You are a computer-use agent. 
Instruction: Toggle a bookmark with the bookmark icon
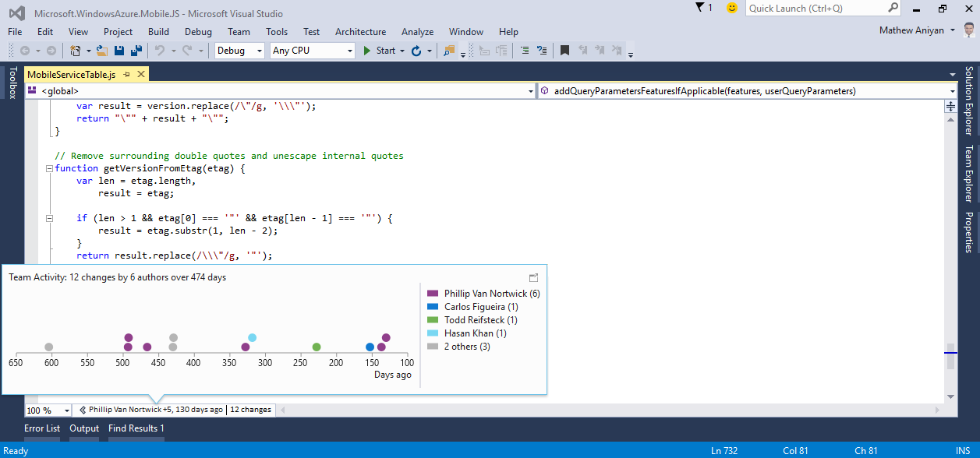564,50
